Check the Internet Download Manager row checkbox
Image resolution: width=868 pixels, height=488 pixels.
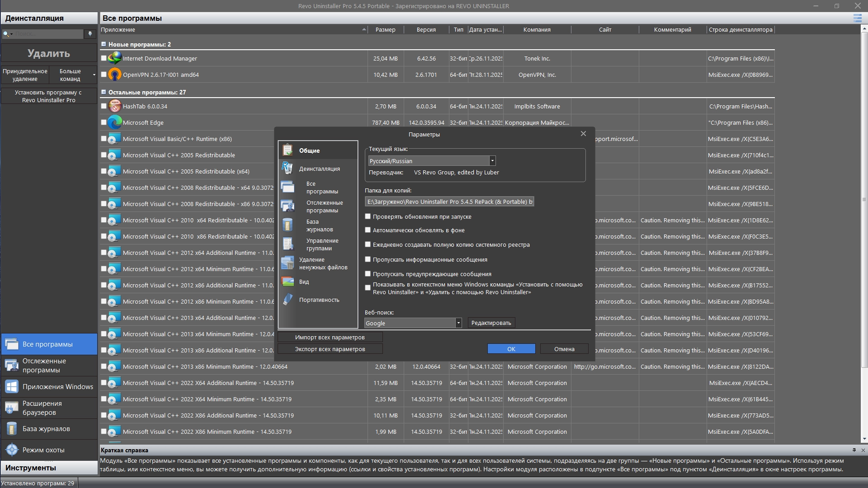[104, 59]
